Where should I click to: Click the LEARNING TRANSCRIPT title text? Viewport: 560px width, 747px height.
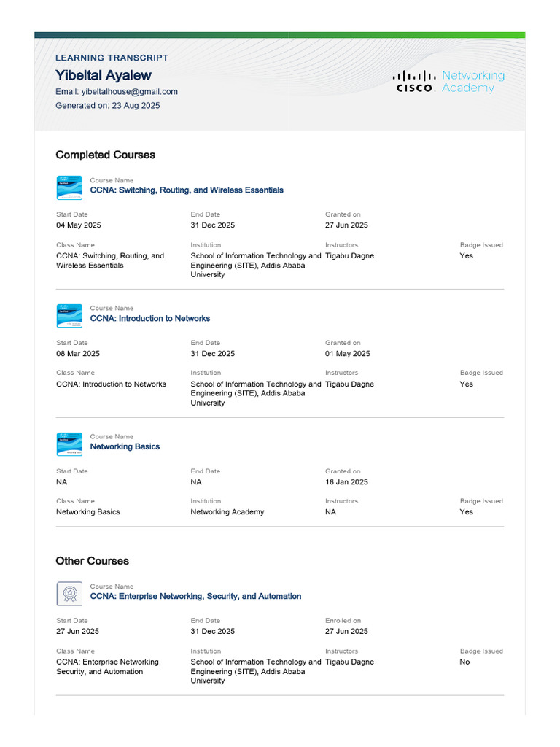[112, 58]
